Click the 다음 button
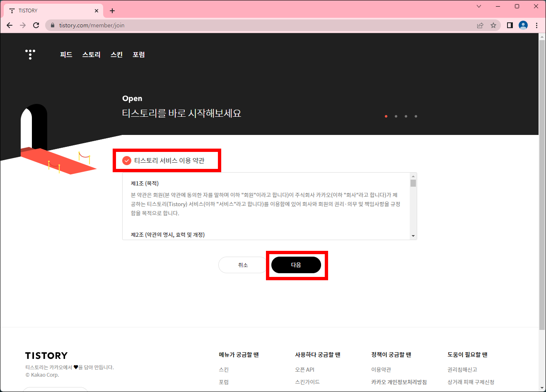546x392 pixels. 296,265
